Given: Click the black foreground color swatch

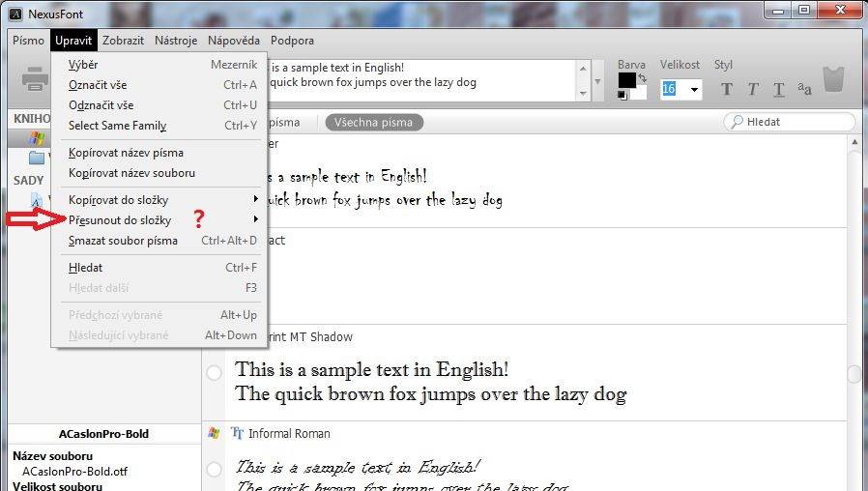Looking at the screenshot, I should click(x=626, y=80).
